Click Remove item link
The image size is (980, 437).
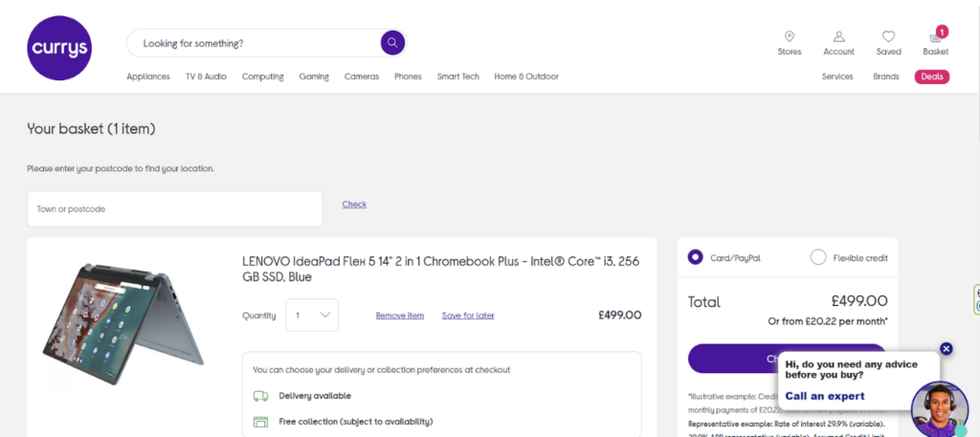click(400, 316)
